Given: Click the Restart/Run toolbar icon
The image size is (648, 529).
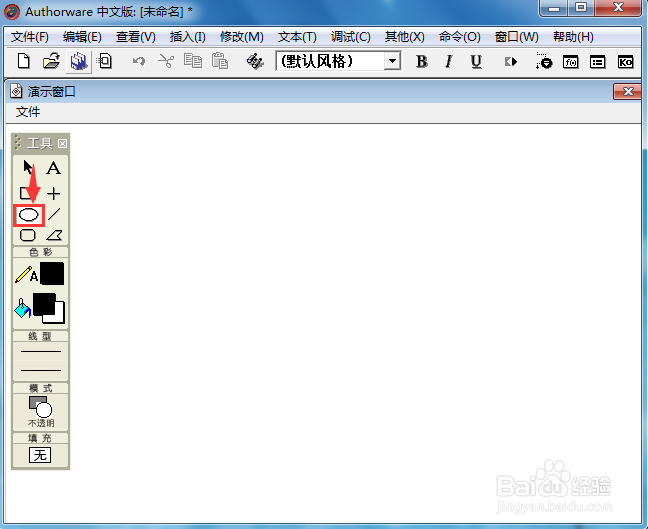Looking at the screenshot, I should pos(511,62).
